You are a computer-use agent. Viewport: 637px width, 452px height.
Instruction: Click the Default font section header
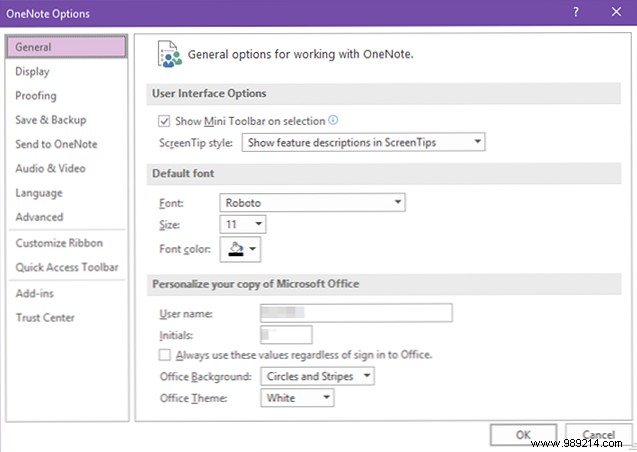[x=383, y=173]
